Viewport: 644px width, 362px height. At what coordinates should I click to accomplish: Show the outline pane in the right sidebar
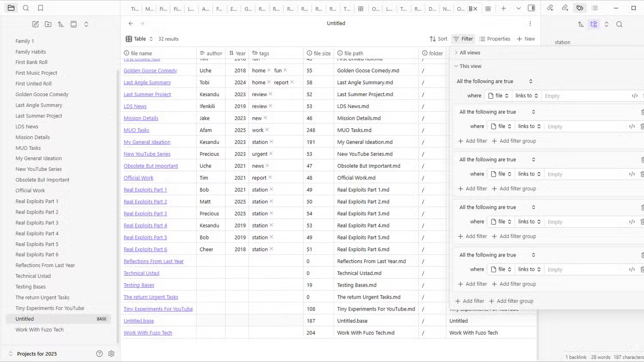click(595, 8)
